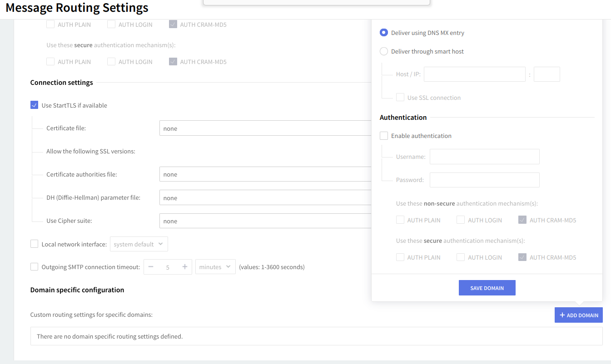
Task: Click the Password field in Authentication
Action: (x=484, y=180)
